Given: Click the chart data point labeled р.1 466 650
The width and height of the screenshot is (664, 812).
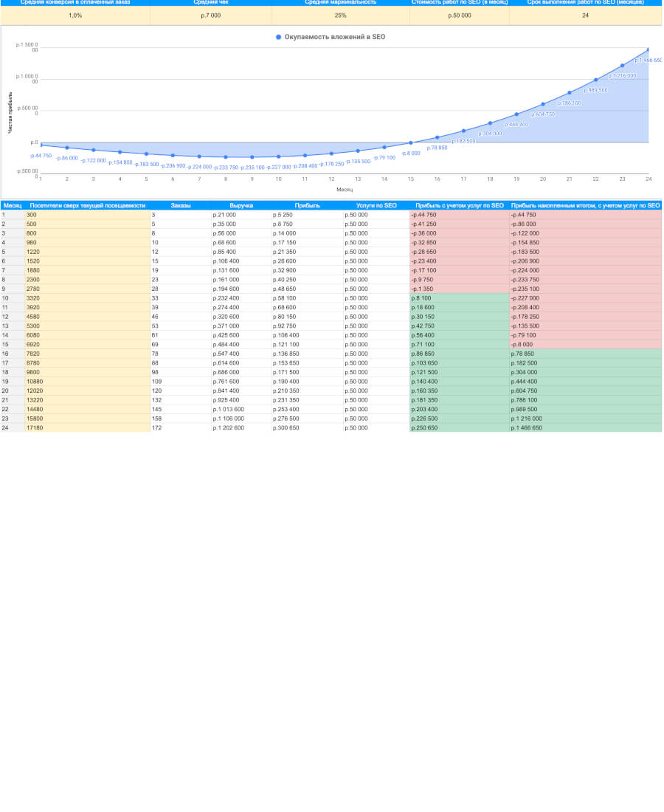Looking at the screenshot, I should [x=648, y=49].
